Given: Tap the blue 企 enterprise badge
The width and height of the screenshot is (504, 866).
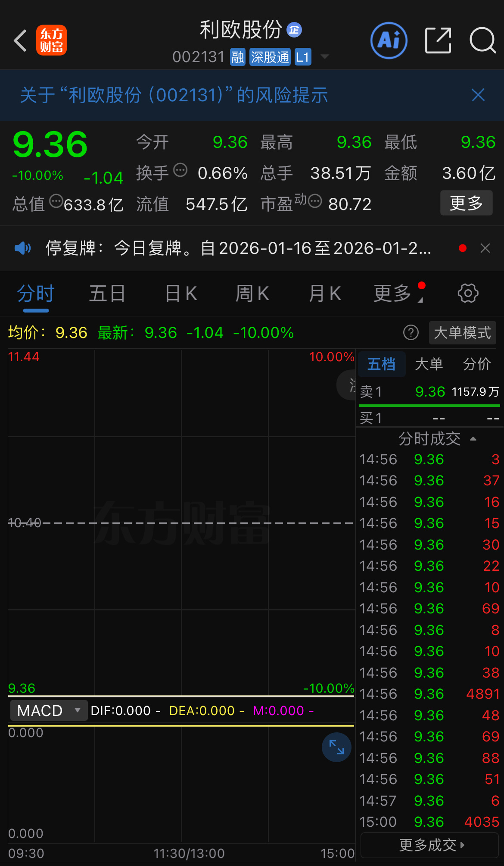Looking at the screenshot, I should (294, 30).
